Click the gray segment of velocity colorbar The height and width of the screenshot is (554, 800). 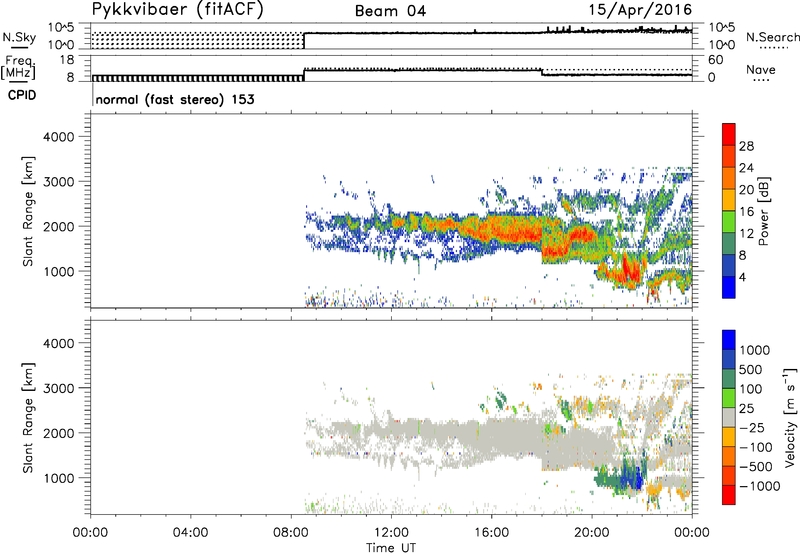[729, 418]
